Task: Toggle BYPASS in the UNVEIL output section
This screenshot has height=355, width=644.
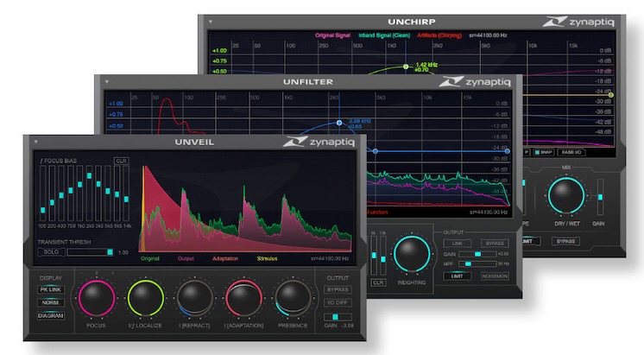Action: 338,289
